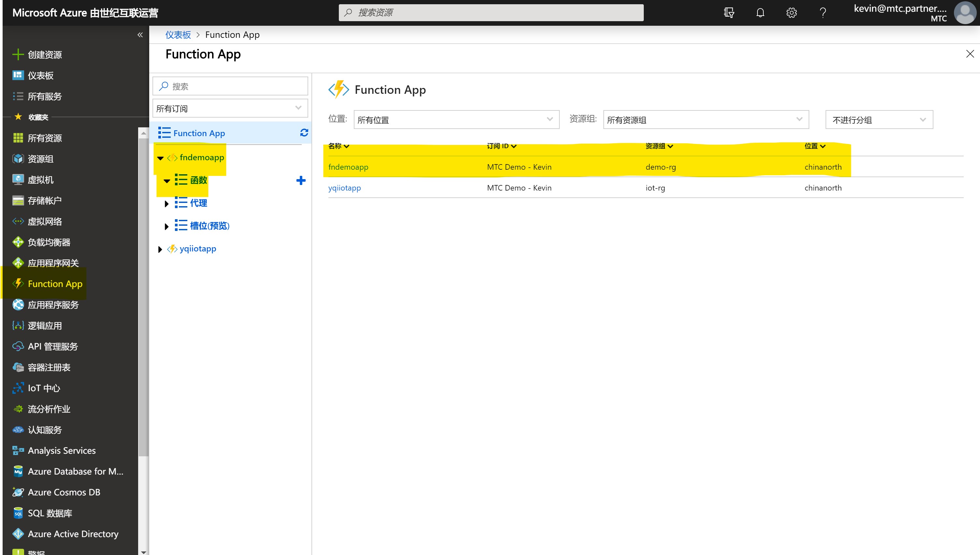Open the 所有订阅 dropdown
This screenshot has height=555, width=980.
point(230,108)
